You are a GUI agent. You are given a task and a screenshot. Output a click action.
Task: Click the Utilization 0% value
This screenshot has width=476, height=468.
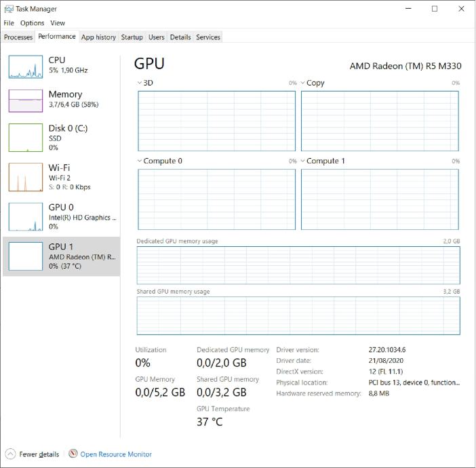click(142, 363)
